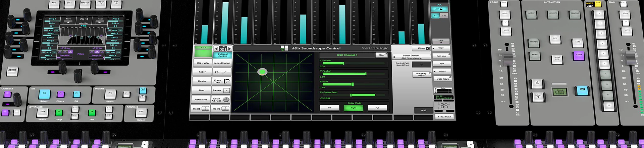The height and width of the screenshot is (148, 644).
Task: Open the Fader page
Action: click(x=202, y=72)
